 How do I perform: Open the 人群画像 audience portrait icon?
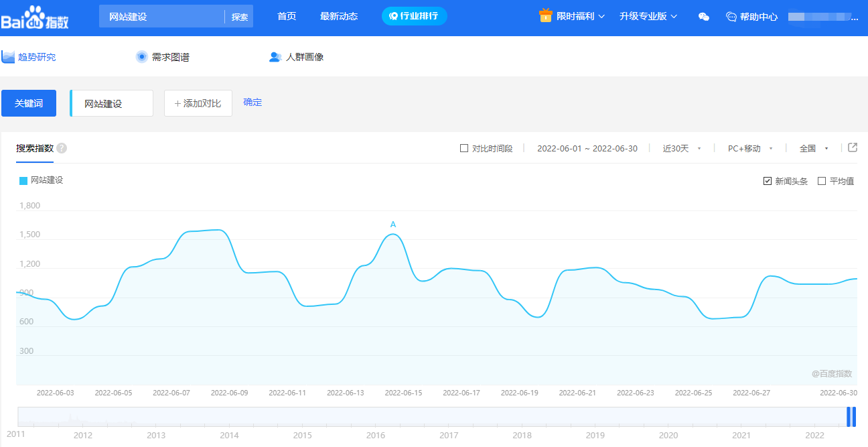click(275, 57)
